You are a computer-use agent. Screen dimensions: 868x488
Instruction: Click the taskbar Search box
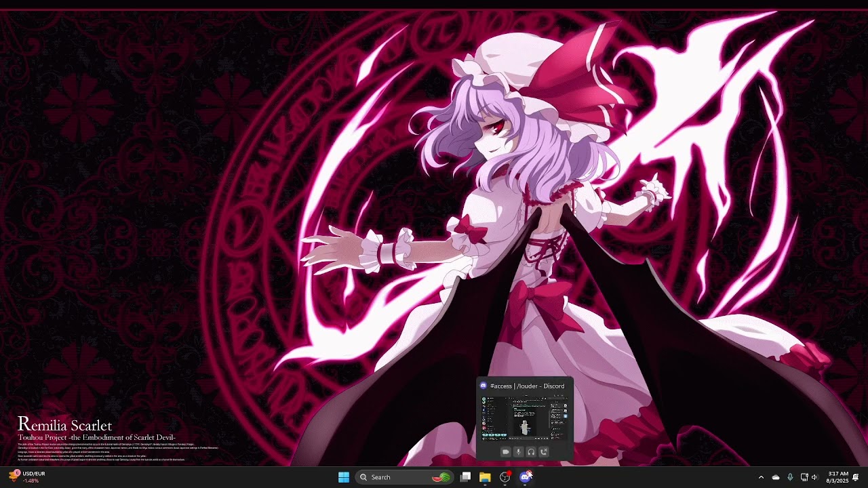(x=405, y=477)
